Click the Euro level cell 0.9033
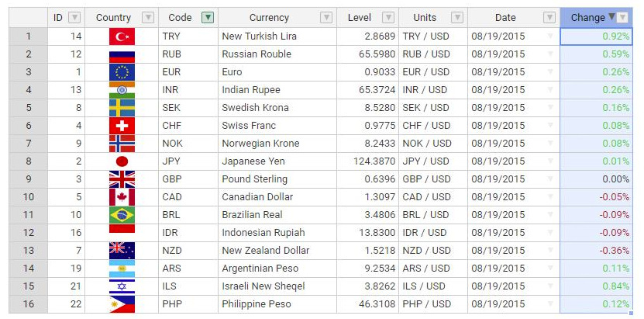Screen dimensions: 644x319 367,72
